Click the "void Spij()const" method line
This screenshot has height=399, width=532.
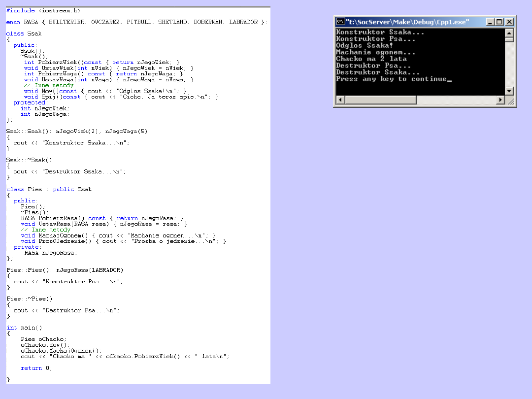coord(121,97)
